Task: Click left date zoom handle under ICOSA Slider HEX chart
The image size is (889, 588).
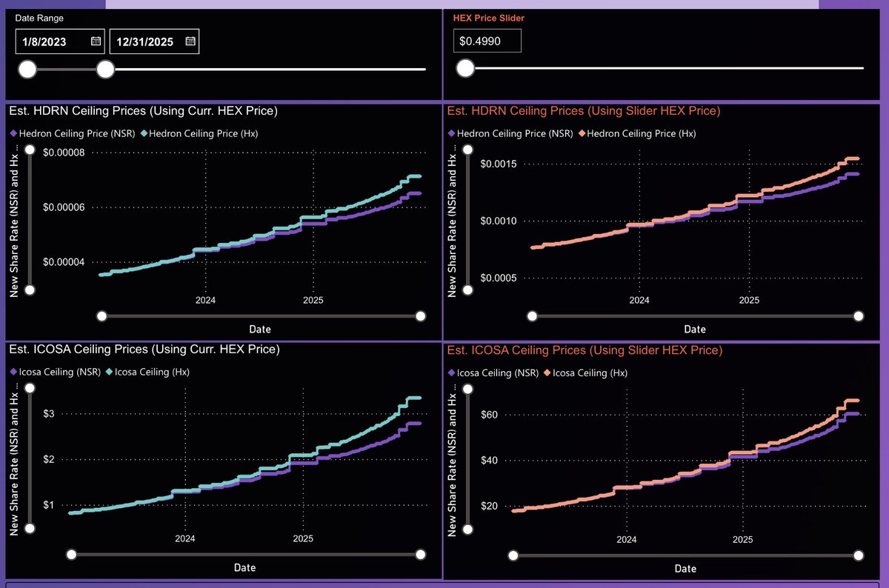Action: pyautogui.click(x=513, y=555)
